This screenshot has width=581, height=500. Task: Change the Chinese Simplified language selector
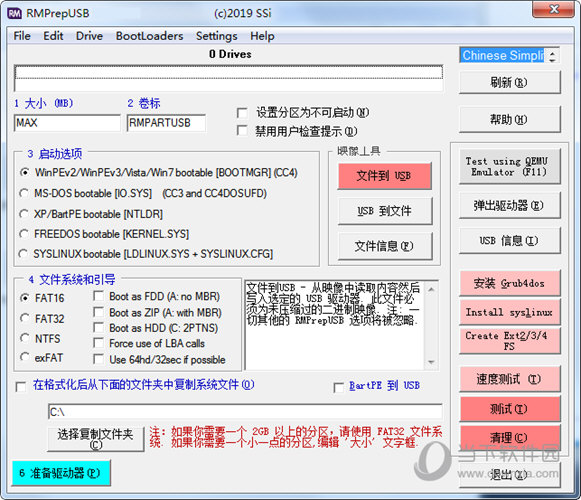pyautogui.click(x=509, y=55)
